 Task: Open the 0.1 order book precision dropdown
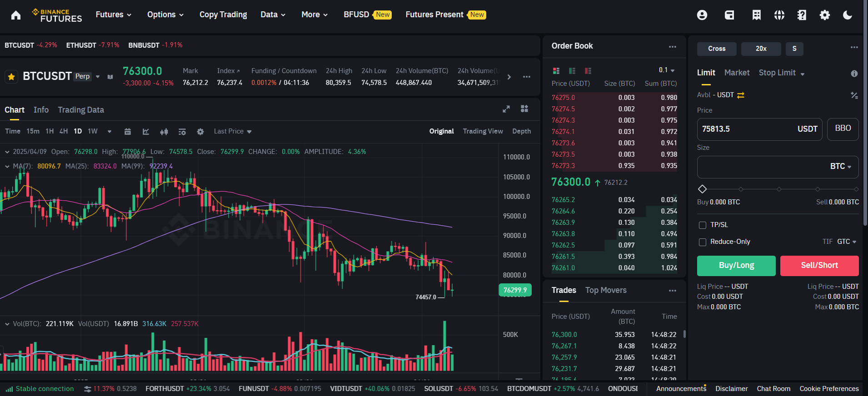(667, 70)
